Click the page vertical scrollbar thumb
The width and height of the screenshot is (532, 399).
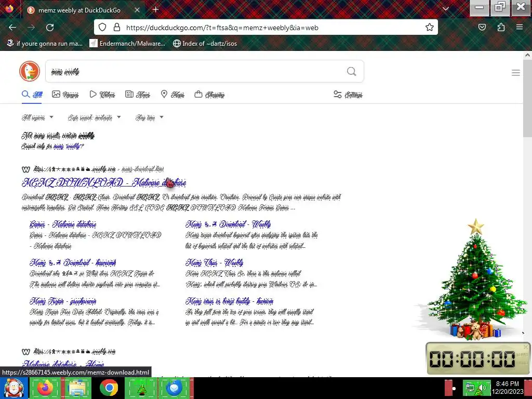[x=527, y=98]
